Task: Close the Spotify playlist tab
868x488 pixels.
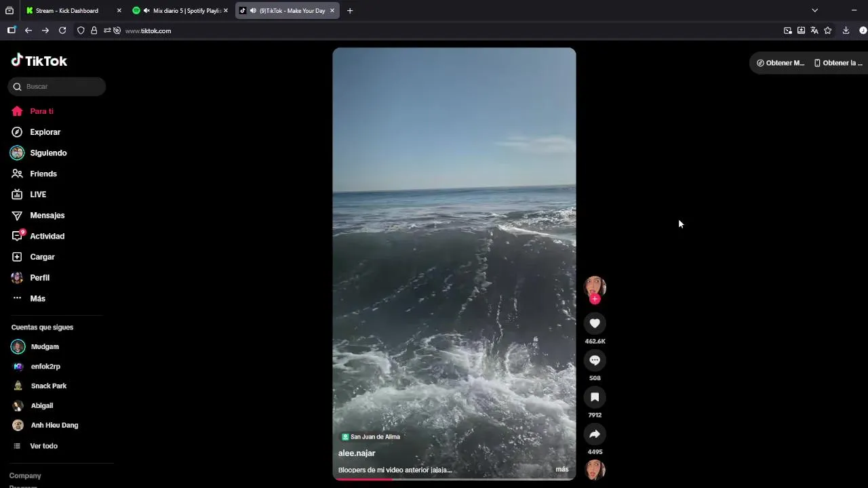Action: (226, 11)
